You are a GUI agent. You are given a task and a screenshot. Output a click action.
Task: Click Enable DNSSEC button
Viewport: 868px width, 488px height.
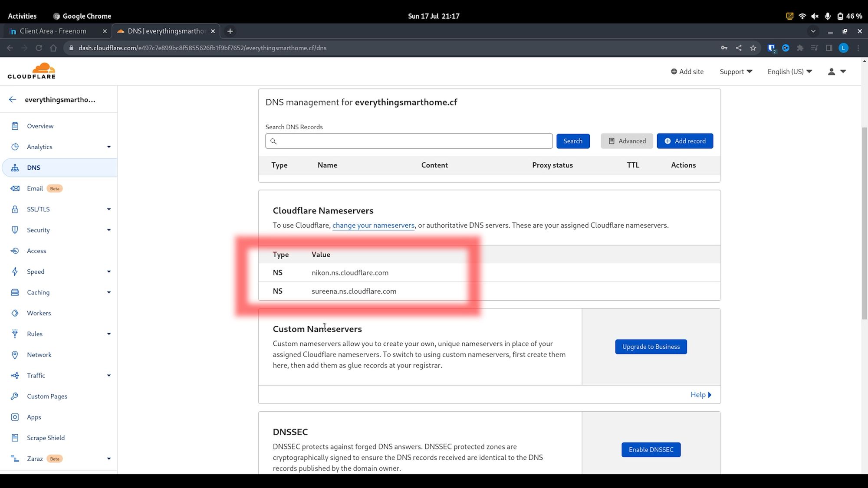(651, 449)
